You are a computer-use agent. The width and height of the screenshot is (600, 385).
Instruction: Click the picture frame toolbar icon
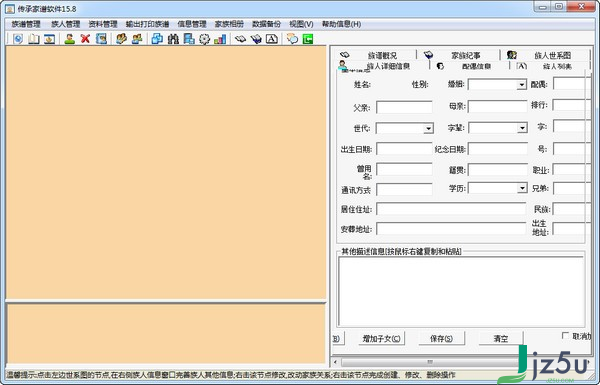tap(49, 39)
